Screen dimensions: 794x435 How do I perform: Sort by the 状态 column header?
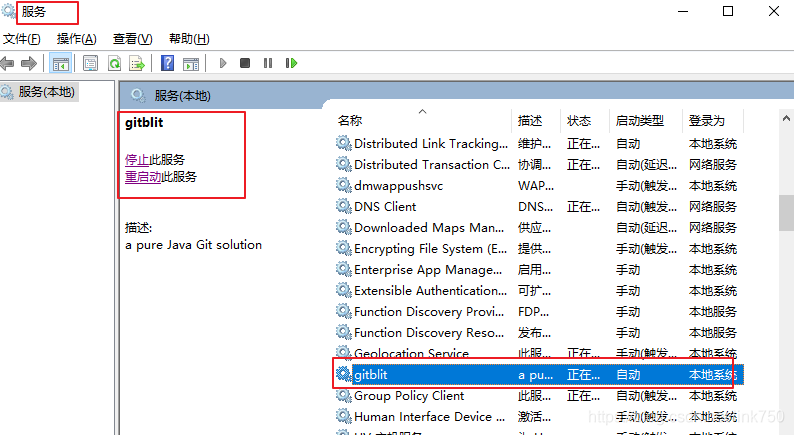pos(579,121)
